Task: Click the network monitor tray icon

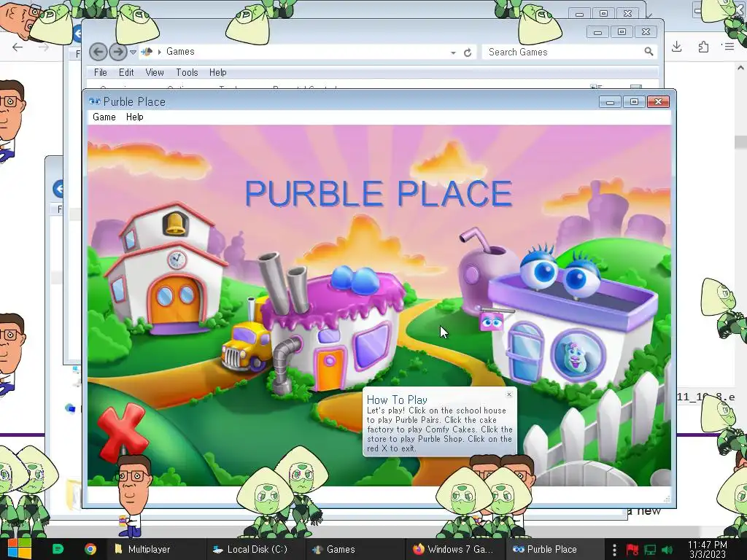Action: point(650,550)
